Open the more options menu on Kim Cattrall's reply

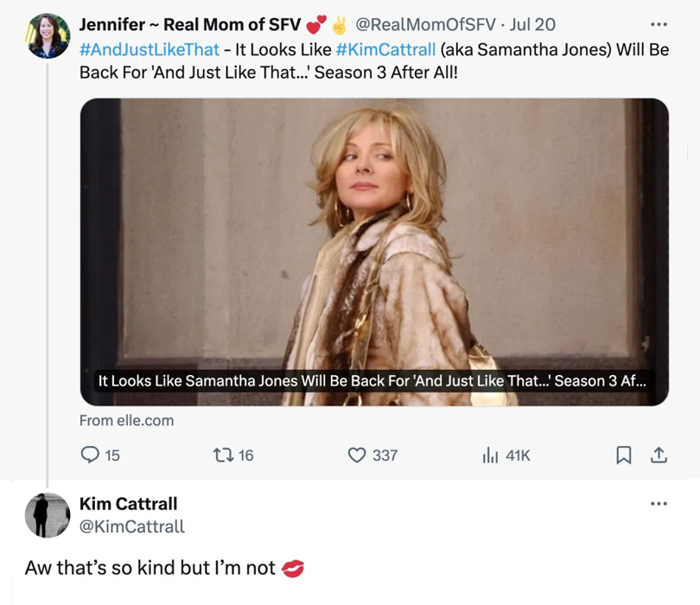[x=660, y=504]
